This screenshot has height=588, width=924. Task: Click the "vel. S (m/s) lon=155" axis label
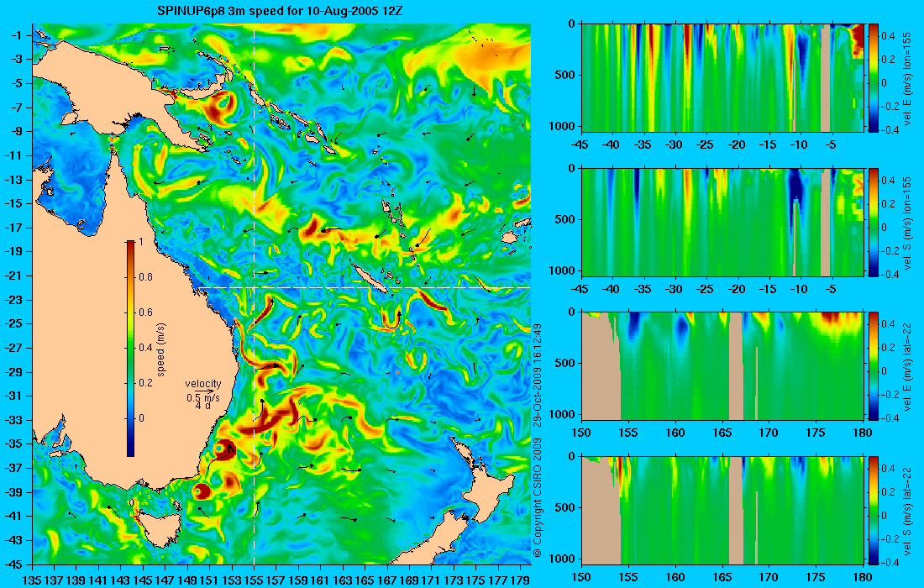pyautogui.click(x=907, y=223)
